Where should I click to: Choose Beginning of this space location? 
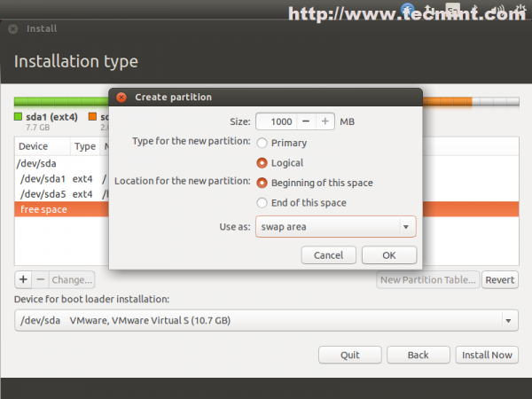point(262,183)
